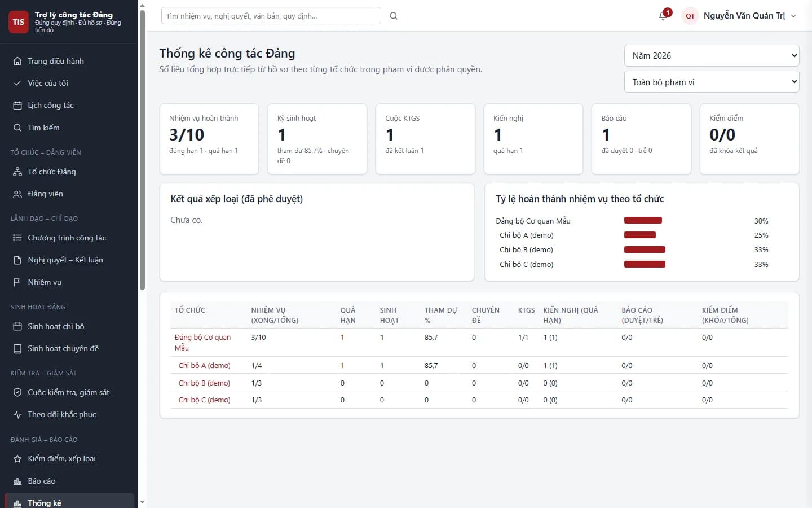Click the Kiến nghị summary card
The height and width of the screenshot is (508, 812).
[x=533, y=139]
